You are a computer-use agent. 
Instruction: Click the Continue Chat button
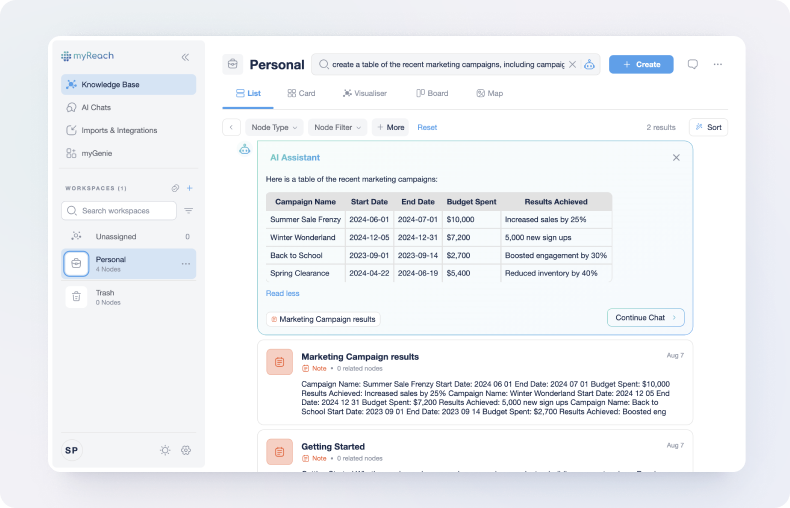click(645, 317)
